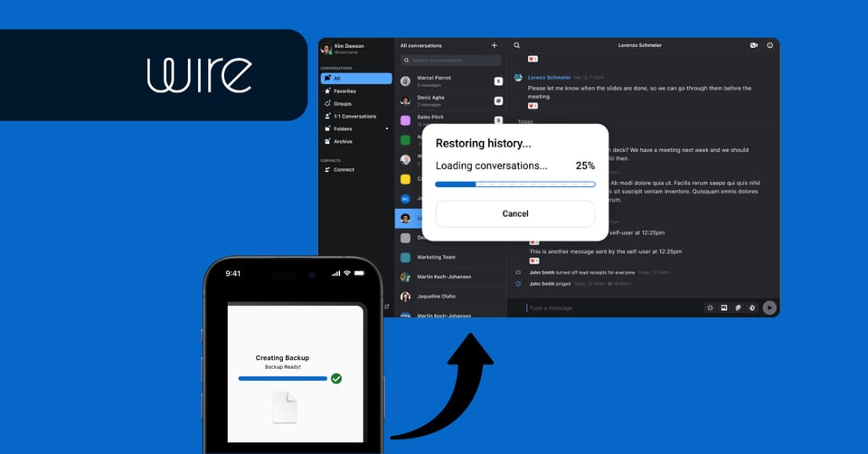Click the heart reaction under Lorenzo's message
The image size is (868, 454).
coord(533,106)
